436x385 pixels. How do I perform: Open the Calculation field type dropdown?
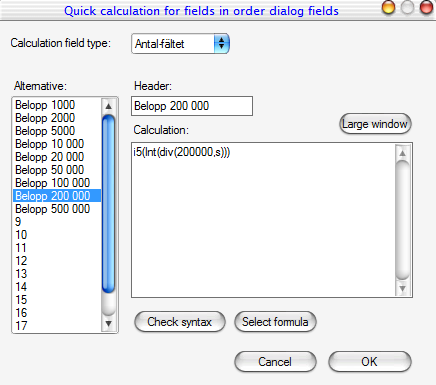click(x=180, y=43)
